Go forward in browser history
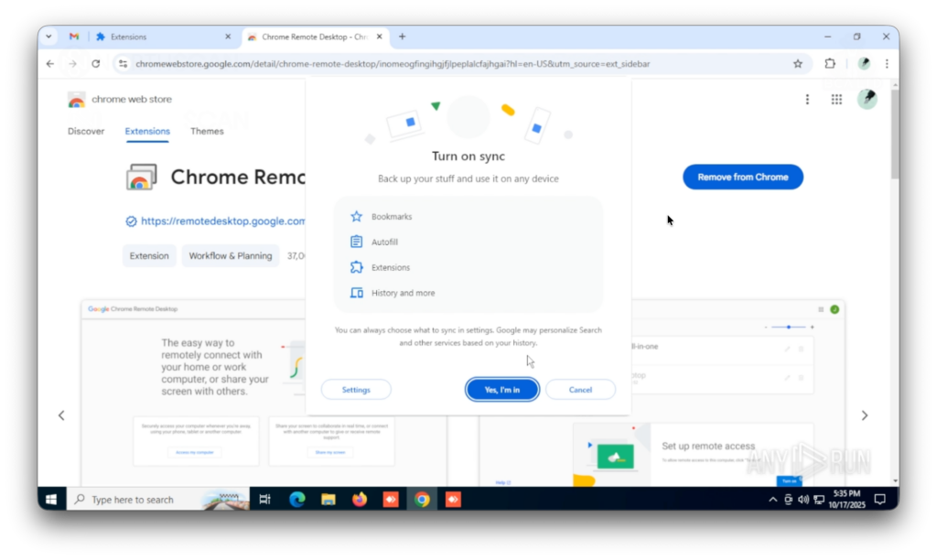The width and height of the screenshot is (937, 560). 73,63
